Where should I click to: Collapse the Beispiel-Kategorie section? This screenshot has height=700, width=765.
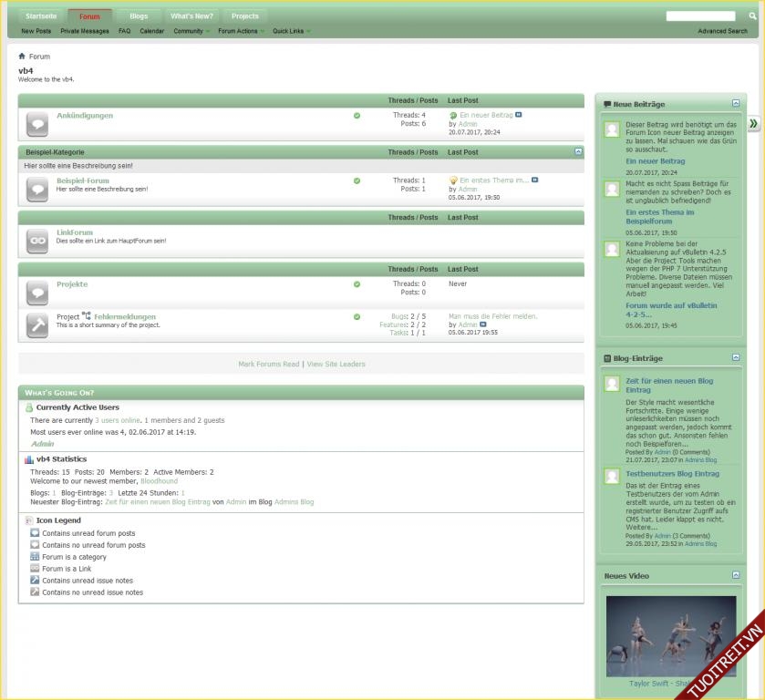point(578,151)
